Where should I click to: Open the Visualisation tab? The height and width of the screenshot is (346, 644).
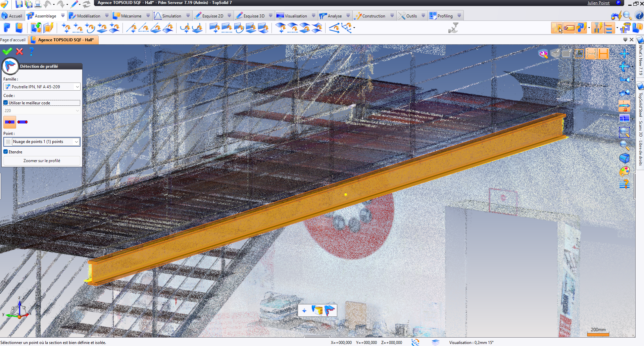pyautogui.click(x=292, y=16)
